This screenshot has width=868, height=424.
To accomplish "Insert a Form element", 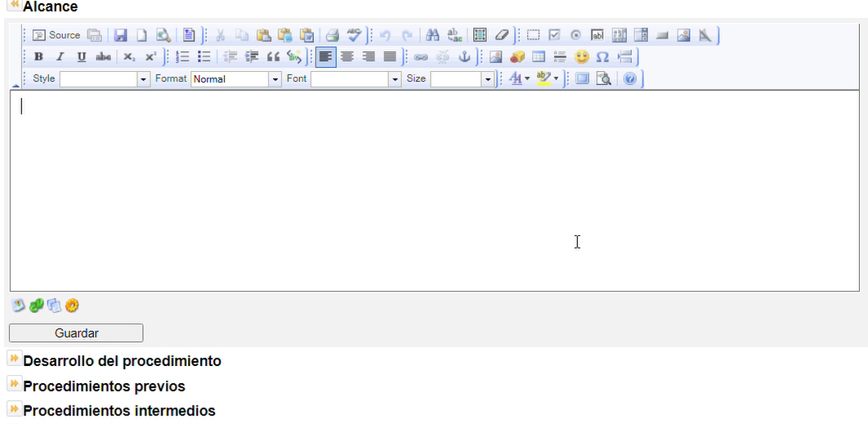I will 533,35.
